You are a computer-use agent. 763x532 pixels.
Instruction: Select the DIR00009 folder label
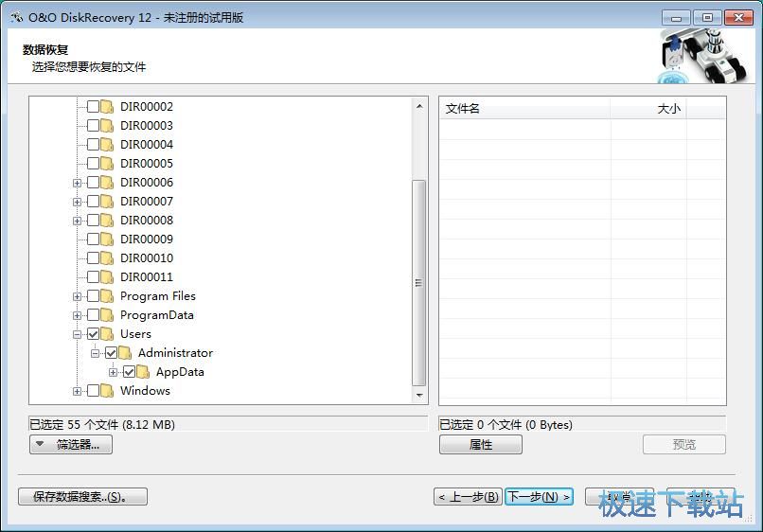click(x=147, y=239)
